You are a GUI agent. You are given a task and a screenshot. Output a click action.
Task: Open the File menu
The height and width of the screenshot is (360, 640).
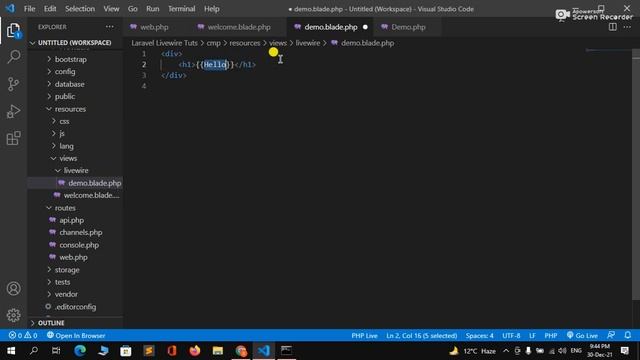[29, 9]
